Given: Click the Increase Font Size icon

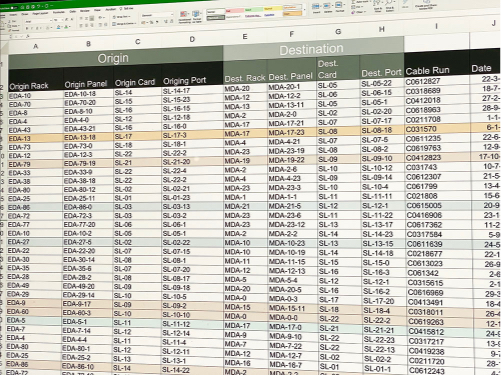Looking at the screenshot, I should click(66, 20).
